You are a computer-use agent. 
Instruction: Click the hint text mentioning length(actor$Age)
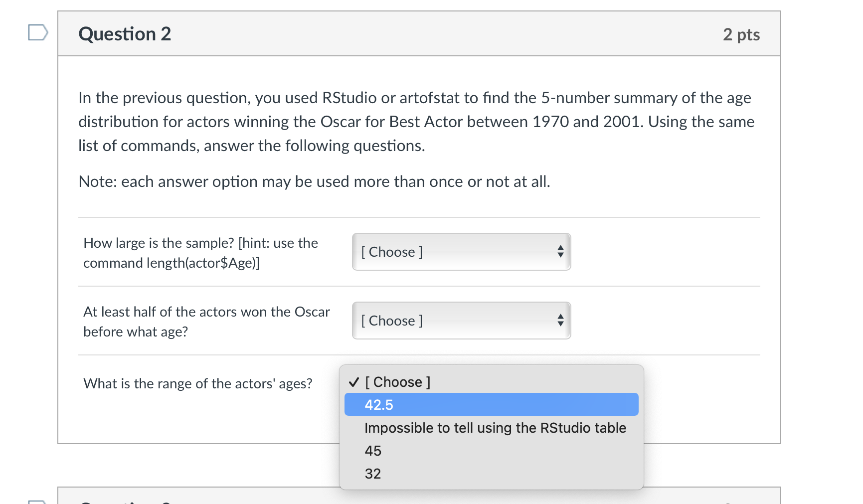click(172, 263)
